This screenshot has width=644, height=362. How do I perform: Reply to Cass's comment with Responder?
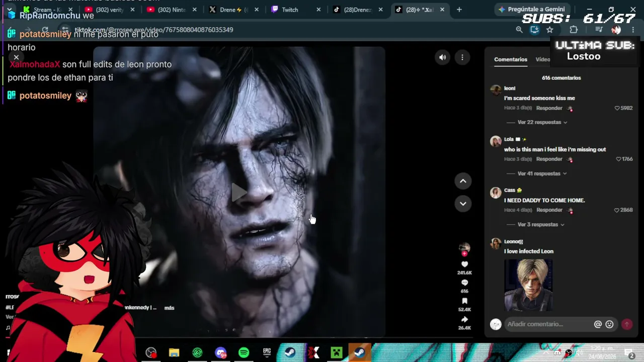(x=549, y=210)
